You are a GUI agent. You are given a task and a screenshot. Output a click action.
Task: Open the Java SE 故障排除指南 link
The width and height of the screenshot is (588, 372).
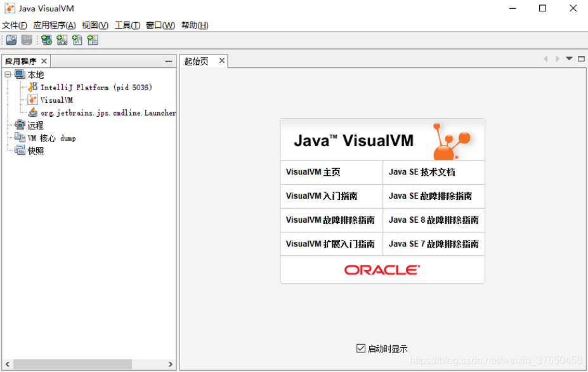tap(430, 196)
